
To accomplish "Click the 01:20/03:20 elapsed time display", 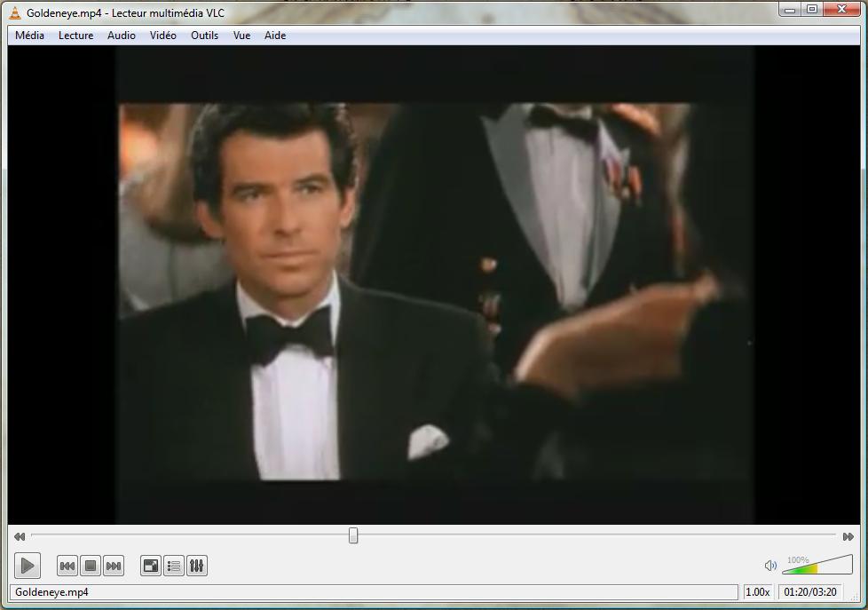I will pyautogui.click(x=810, y=592).
